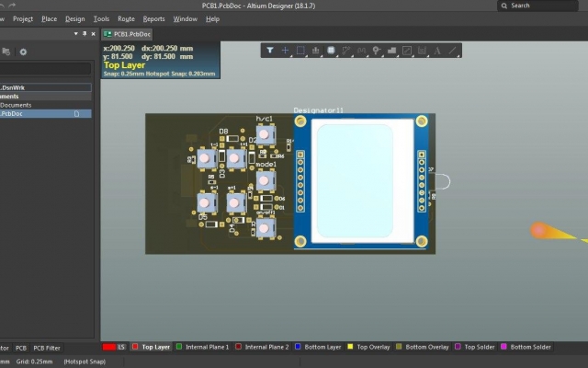This screenshot has height=368, width=588.
Task: Pin the Projects panel
Action: pos(85,34)
